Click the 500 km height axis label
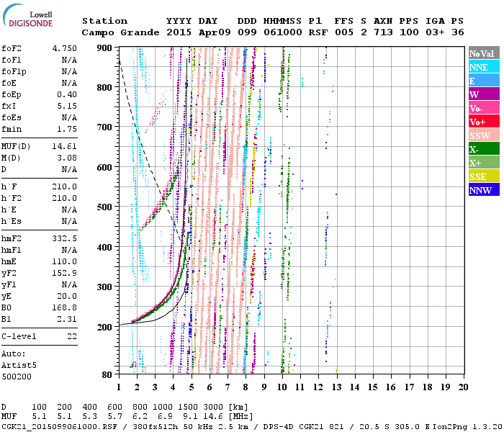Image resolution: width=504 pixels, height=432 pixels. [x=104, y=207]
